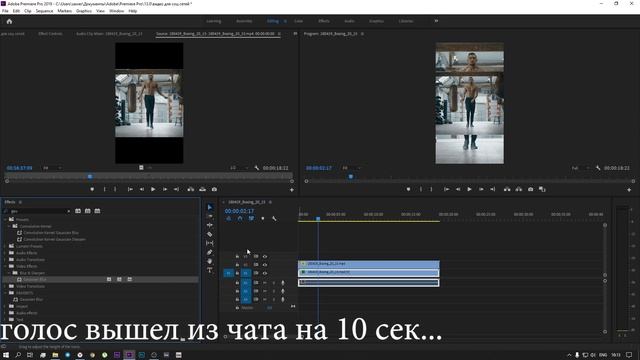Image resolution: width=640 pixels, height=360 pixels.
Task: Open the Sequence menu
Action: click(44, 11)
